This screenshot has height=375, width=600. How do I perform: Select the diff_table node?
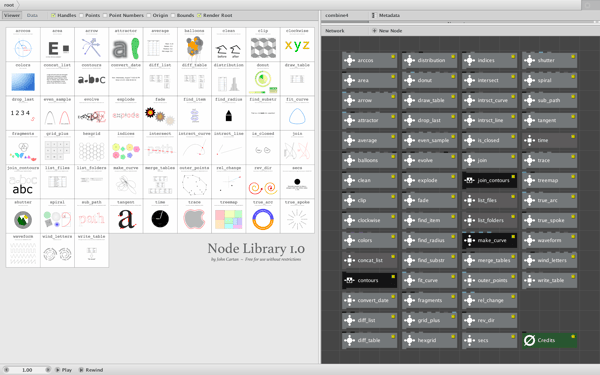click(x=369, y=340)
